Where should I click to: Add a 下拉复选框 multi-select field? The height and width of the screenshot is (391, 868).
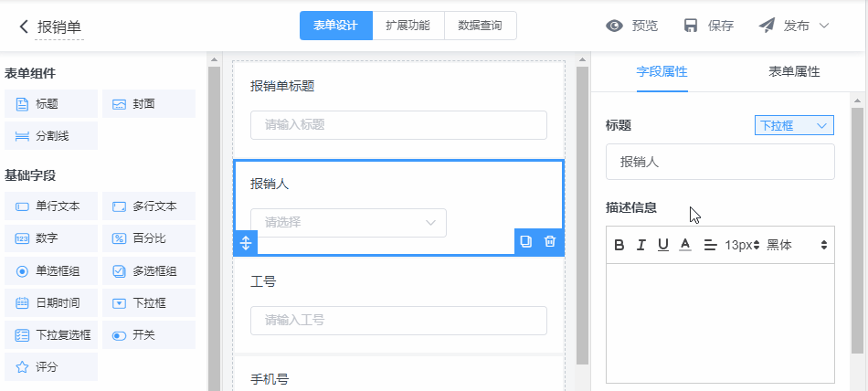coord(51,335)
